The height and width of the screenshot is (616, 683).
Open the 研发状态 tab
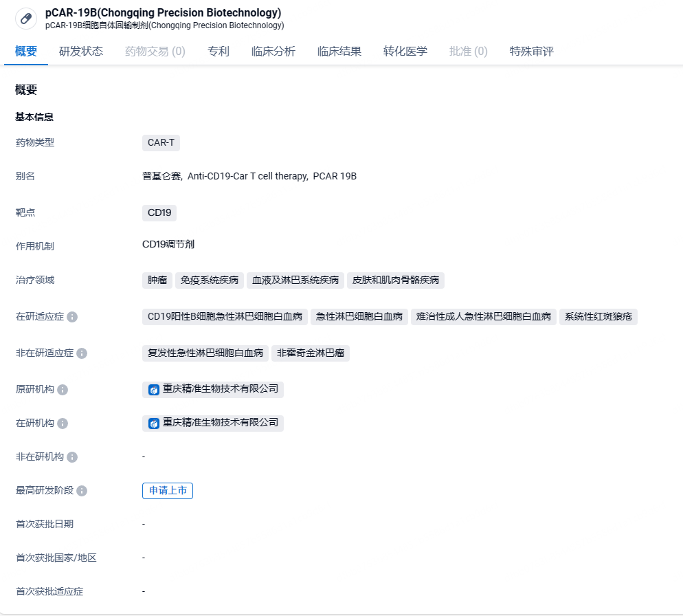tap(81, 52)
